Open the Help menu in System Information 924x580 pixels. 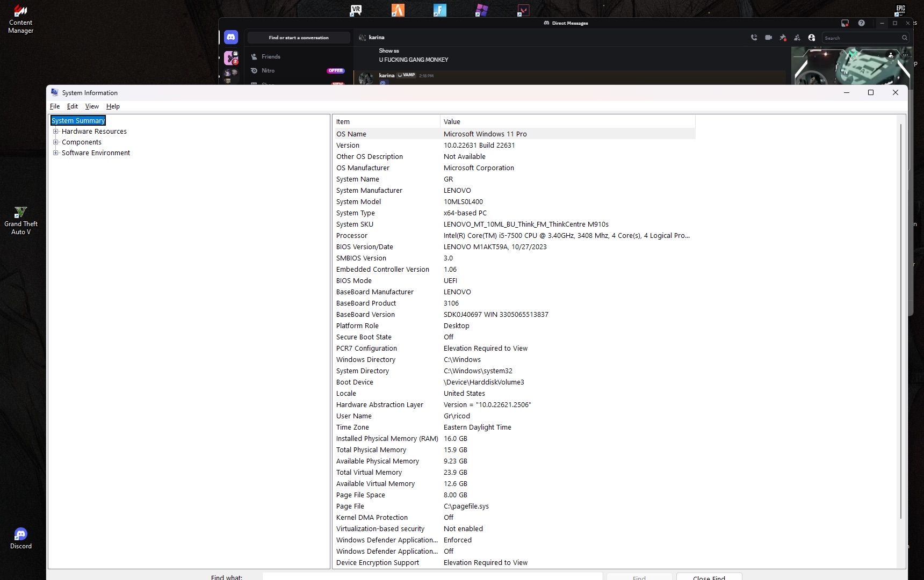click(113, 106)
